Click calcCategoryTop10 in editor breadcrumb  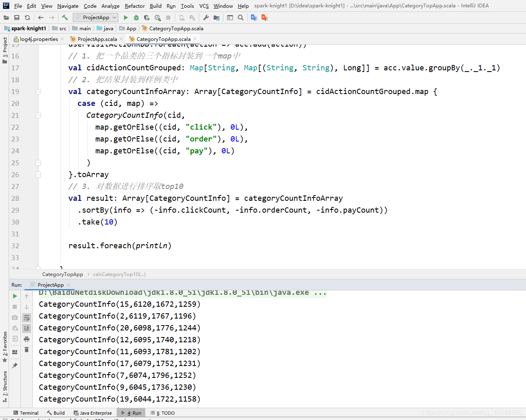pyautogui.click(x=119, y=274)
